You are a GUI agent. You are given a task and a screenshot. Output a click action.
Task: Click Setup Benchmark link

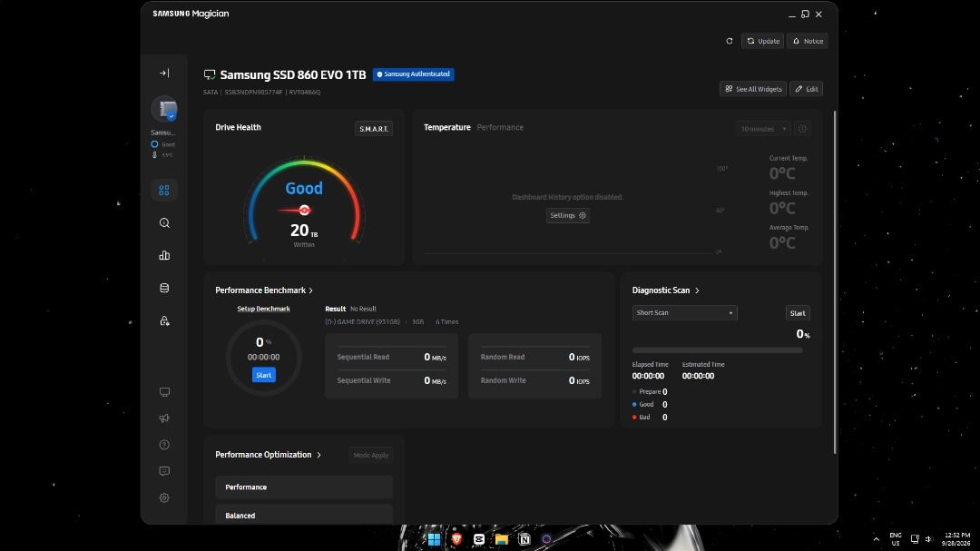click(x=264, y=309)
